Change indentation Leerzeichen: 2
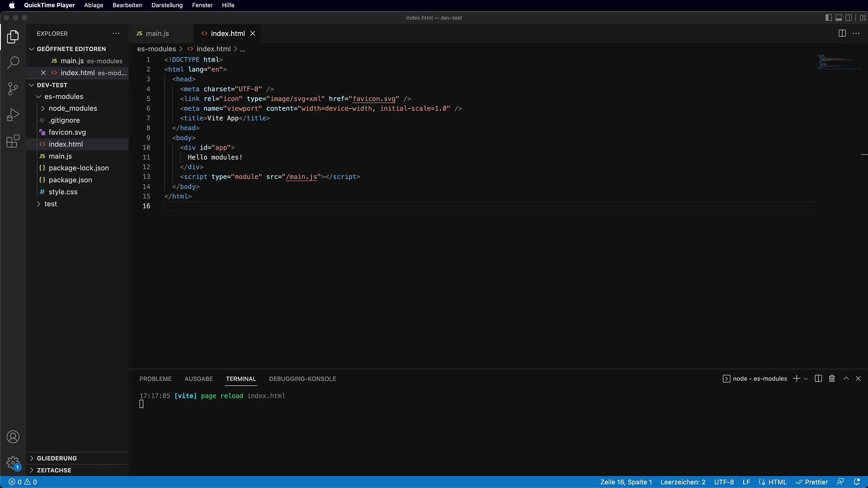The height and width of the screenshot is (488, 868). pos(683,482)
